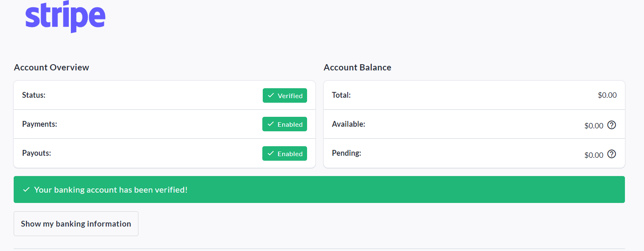Click the Available balance dollar amount

(x=593, y=126)
